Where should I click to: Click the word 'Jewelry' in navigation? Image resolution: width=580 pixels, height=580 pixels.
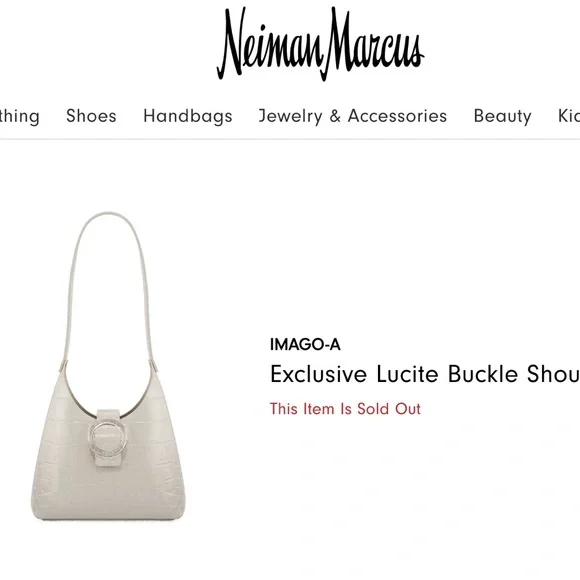pyautogui.click(x=290, y=116)
